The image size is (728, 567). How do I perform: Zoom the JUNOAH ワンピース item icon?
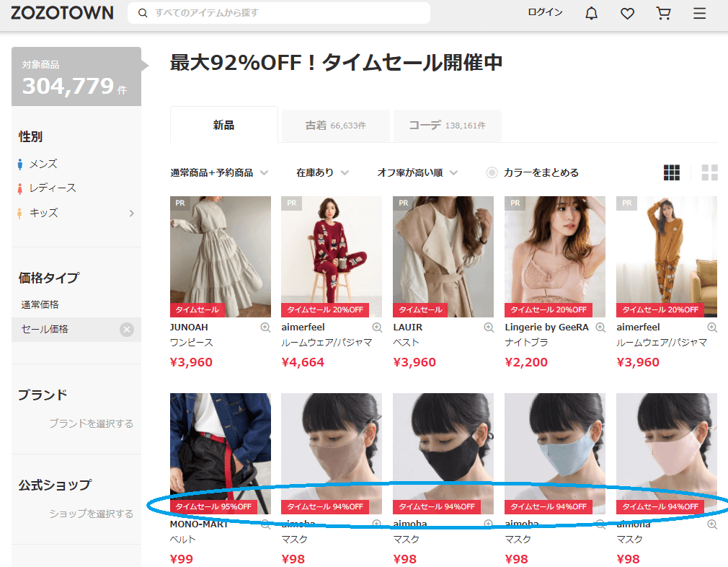(265, 328)
